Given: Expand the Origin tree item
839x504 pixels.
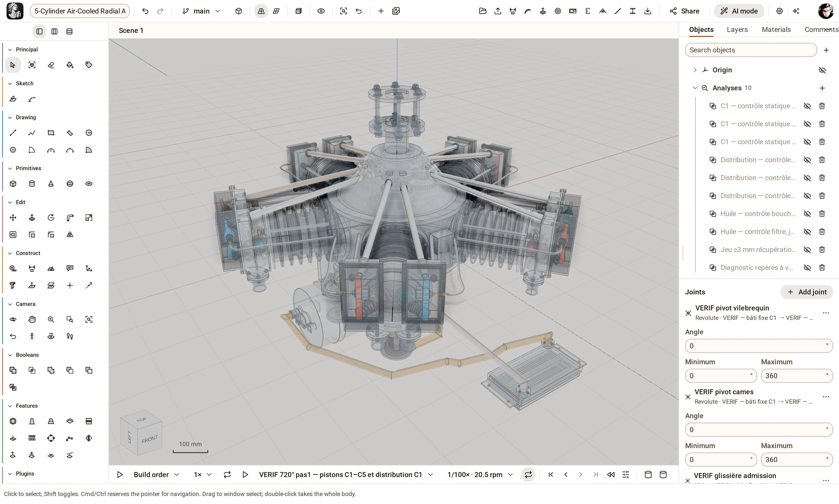Looking at the screenshot, I should [x=695, y=70].
